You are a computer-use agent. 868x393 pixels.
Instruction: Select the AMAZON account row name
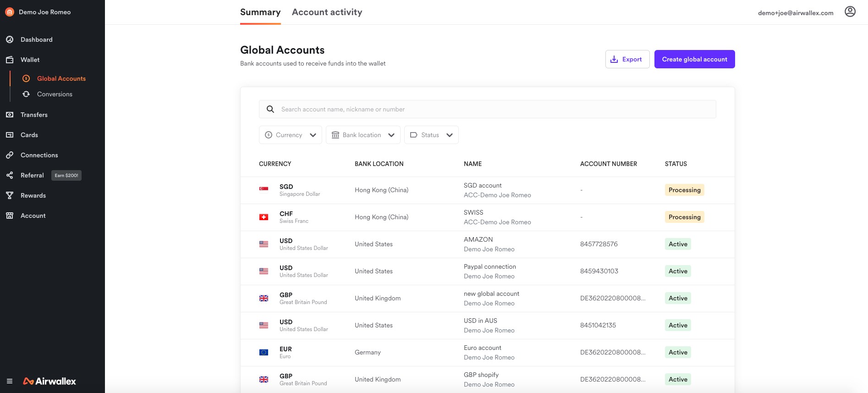(478, 239)
